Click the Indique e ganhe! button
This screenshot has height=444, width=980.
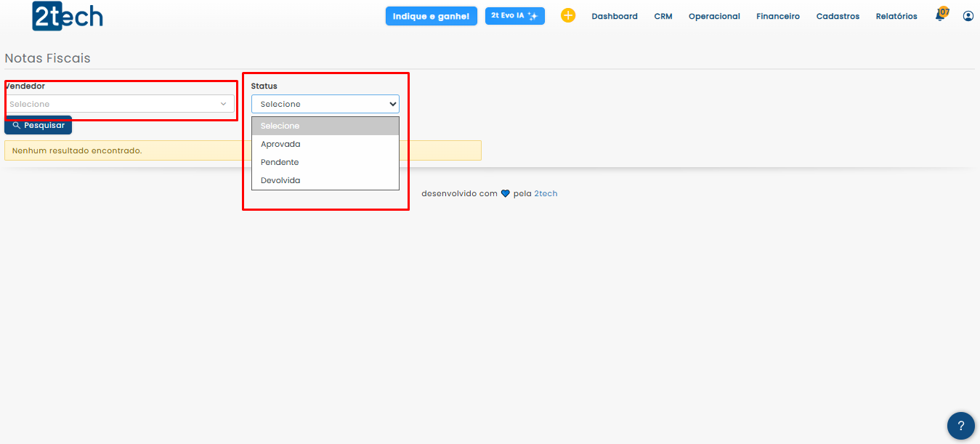pyautogui.click(x=431, y=16)
